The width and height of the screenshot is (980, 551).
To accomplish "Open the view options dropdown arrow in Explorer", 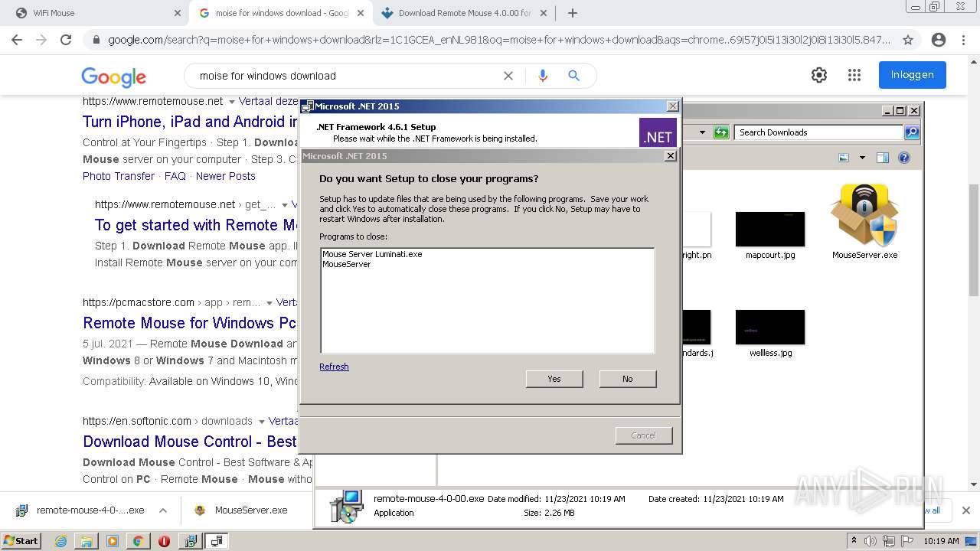I will tap(862, 158).
